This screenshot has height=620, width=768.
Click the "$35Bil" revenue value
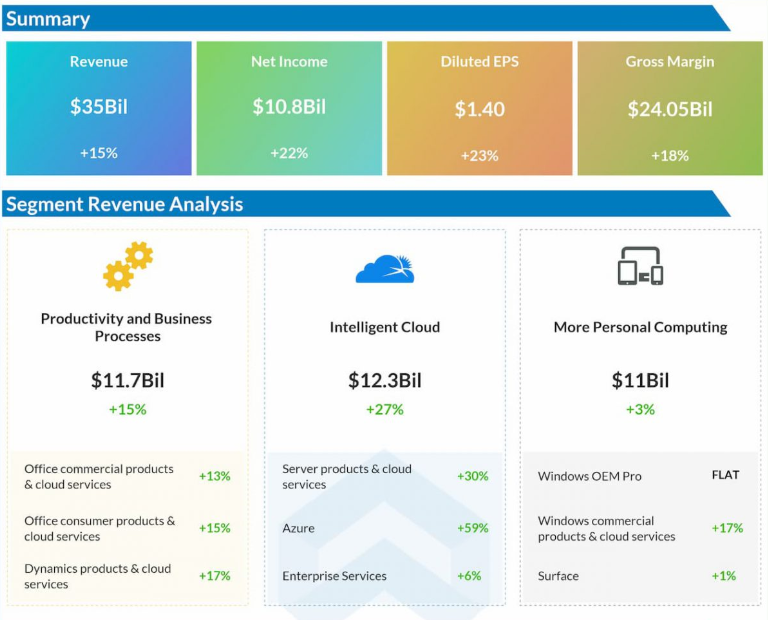(x=98, y=106)
